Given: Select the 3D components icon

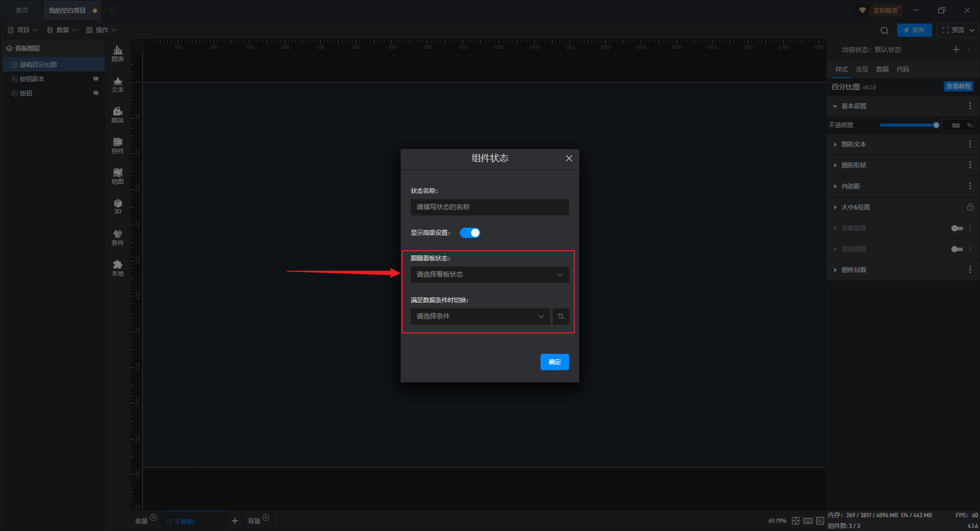Looking at the screenshot, I should 117,206.
